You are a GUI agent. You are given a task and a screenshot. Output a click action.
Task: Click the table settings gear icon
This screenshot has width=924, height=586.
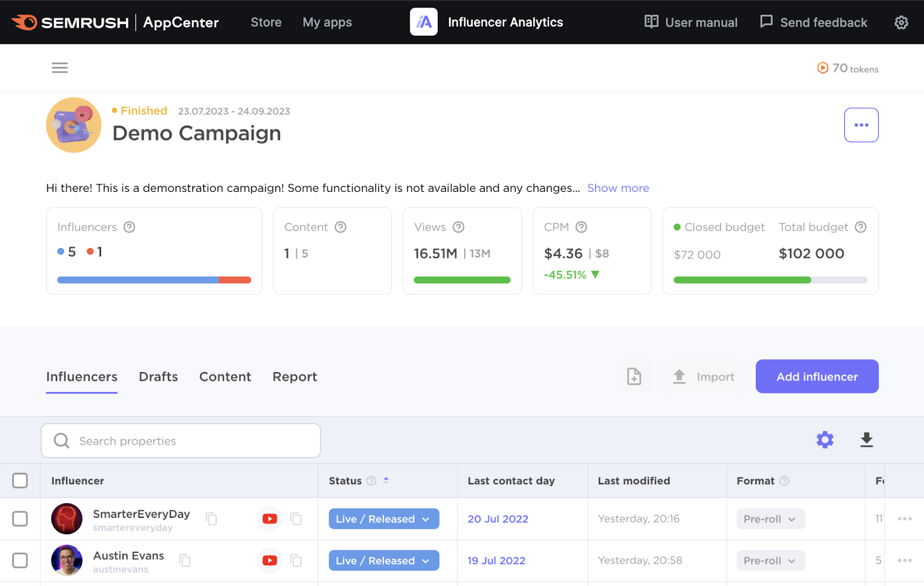825,440
